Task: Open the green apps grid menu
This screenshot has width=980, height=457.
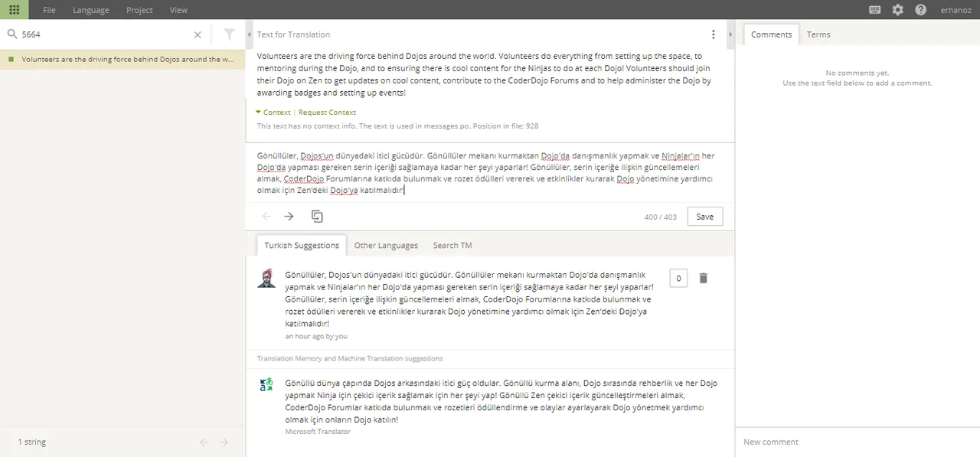Action: point(15,10)
